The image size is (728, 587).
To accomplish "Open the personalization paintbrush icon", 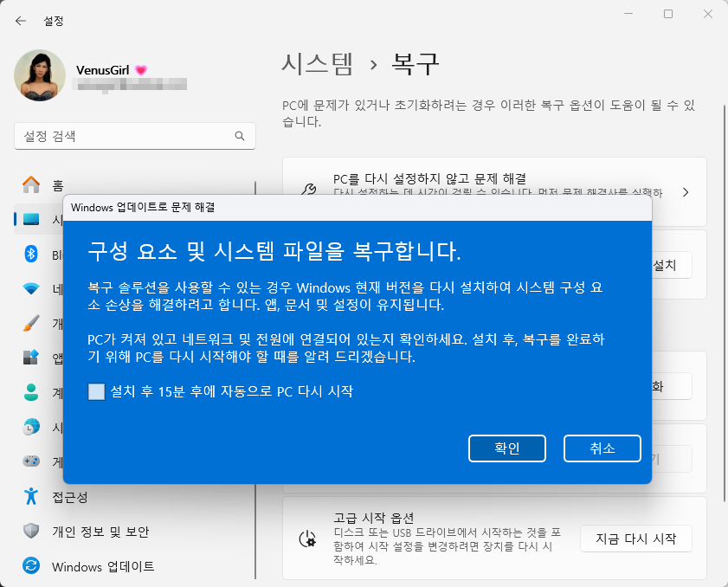I will click(x=31, y=323).
